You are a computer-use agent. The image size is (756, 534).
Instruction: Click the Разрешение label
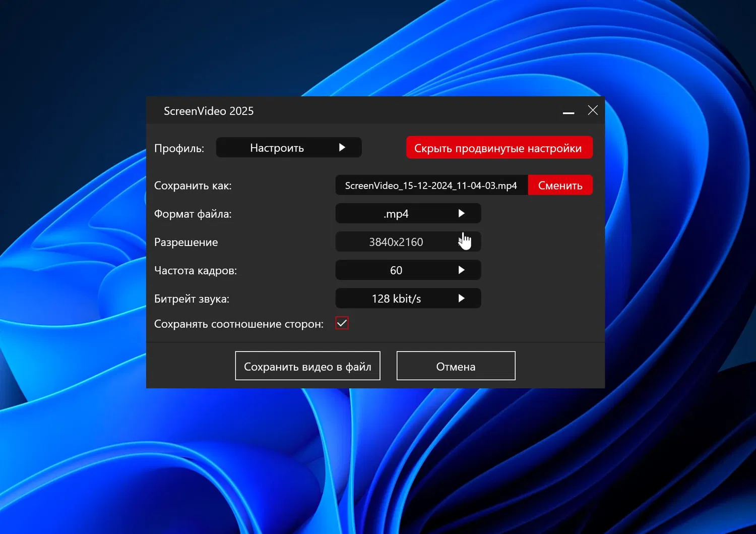(186, 242)
